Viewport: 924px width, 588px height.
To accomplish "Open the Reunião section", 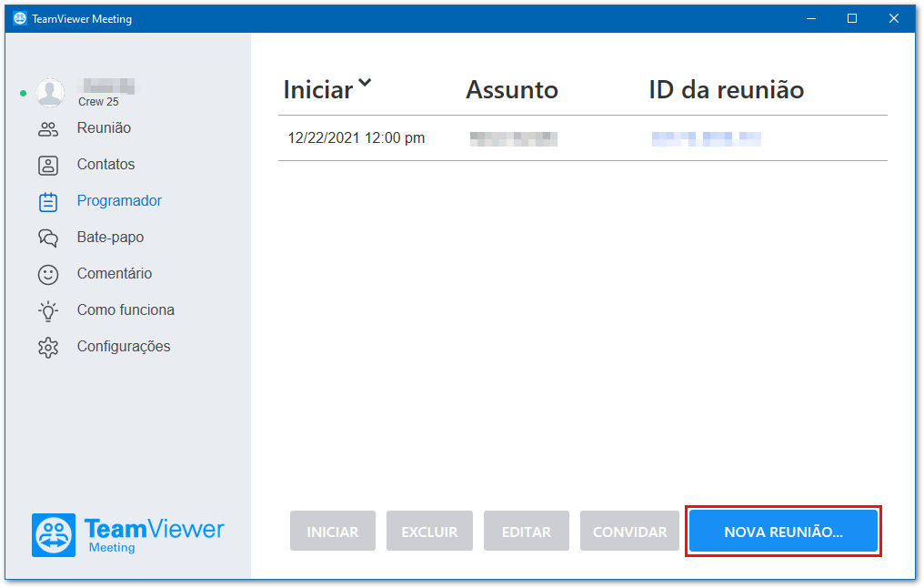I will pyautogui.click(x=104, y=128).
